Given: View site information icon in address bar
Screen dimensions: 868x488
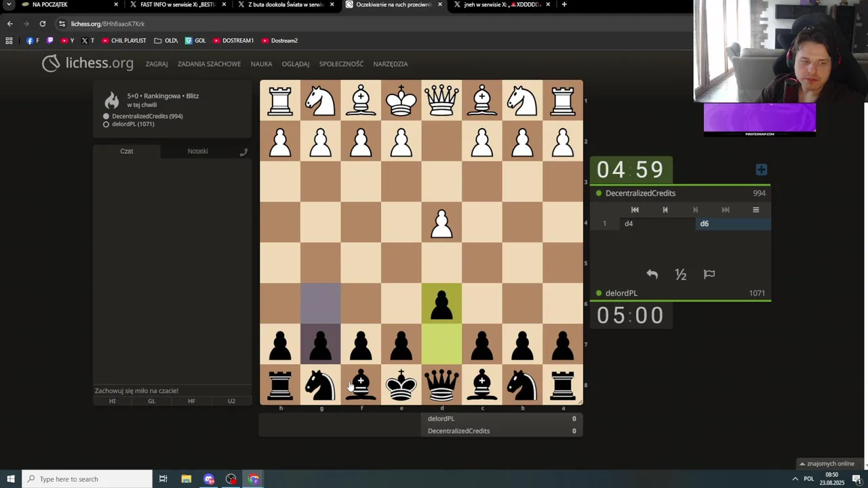Looking at the screenshot, I should pyautogui.click(x=62, y=24).
